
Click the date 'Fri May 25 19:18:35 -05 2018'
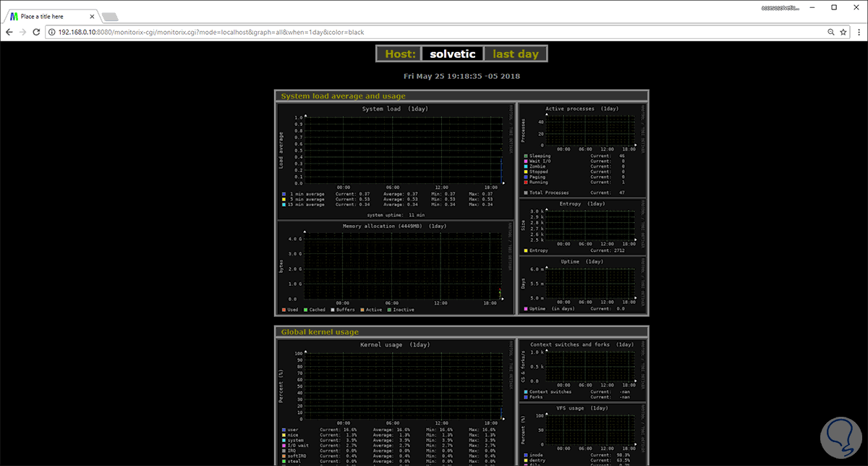click(461, 76)
